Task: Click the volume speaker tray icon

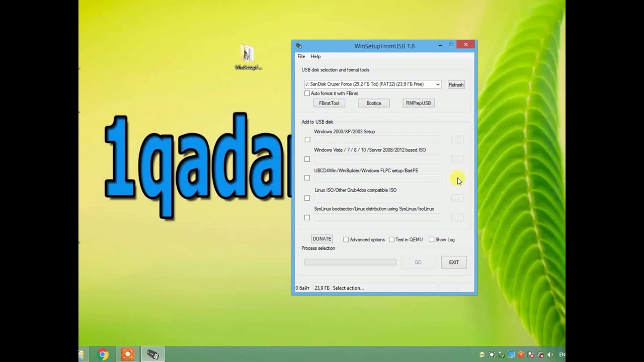Action: coord(549,355)
